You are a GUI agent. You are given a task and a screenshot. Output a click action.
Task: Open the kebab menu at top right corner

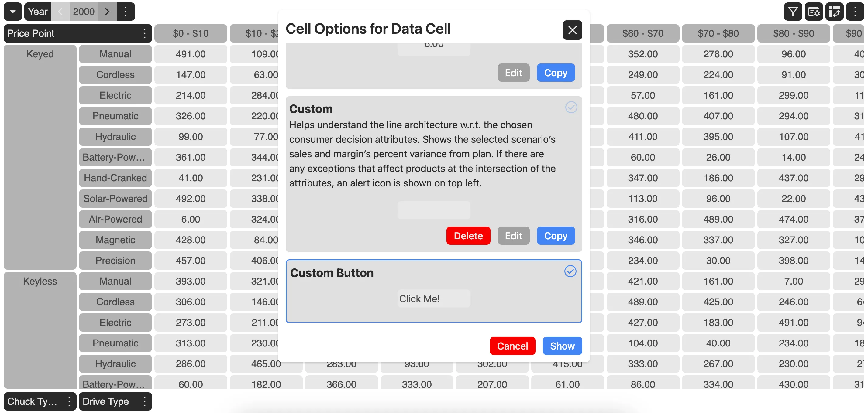click(855, 12)
